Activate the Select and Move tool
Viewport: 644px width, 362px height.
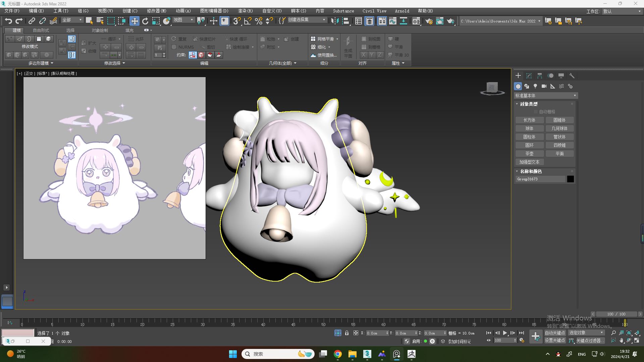click(134, 21)
